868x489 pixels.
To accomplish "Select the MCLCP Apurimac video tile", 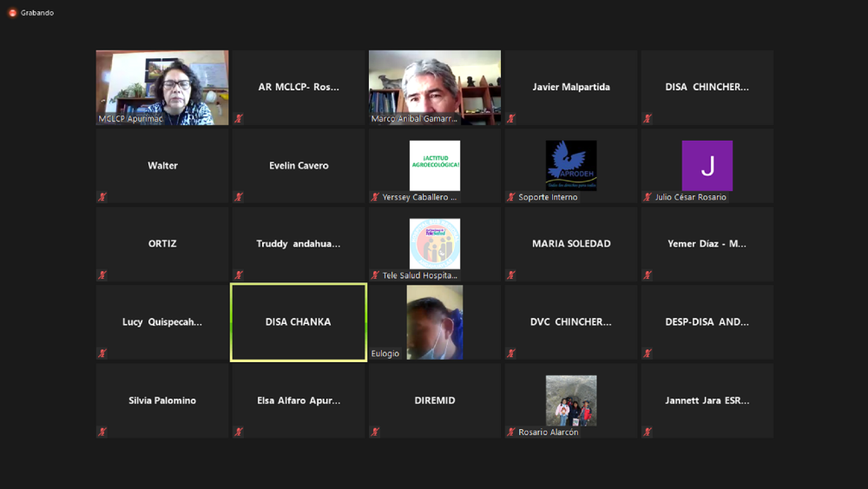I will [162, 87].
